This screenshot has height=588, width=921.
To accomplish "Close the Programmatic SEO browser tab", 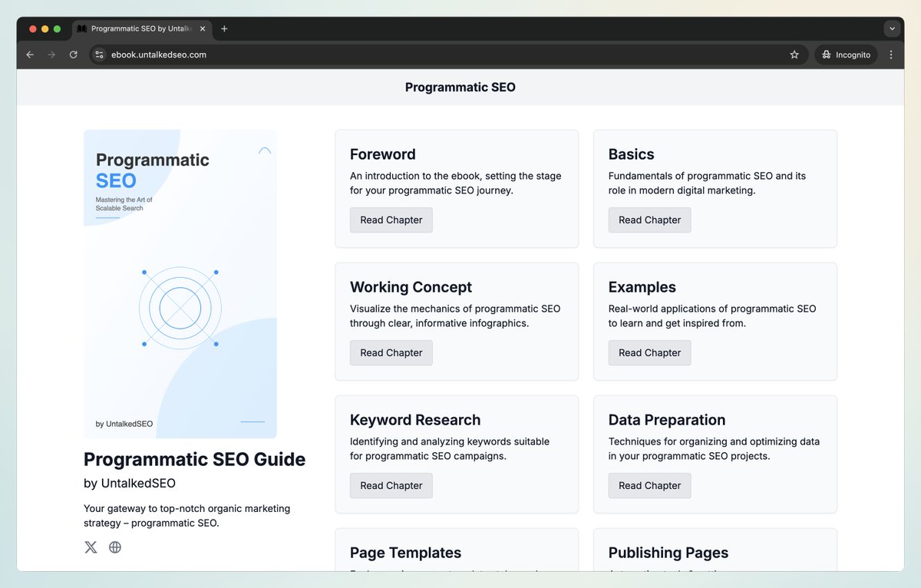I will [203, 28].
